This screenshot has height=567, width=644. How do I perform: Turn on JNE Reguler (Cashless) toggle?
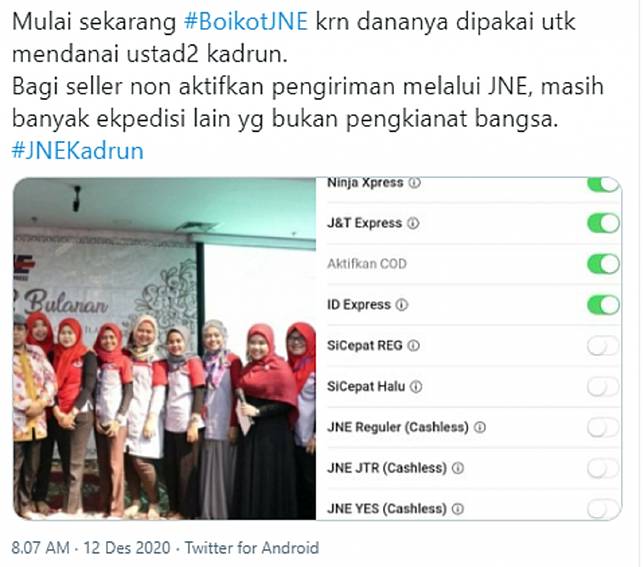click(603, 427)
